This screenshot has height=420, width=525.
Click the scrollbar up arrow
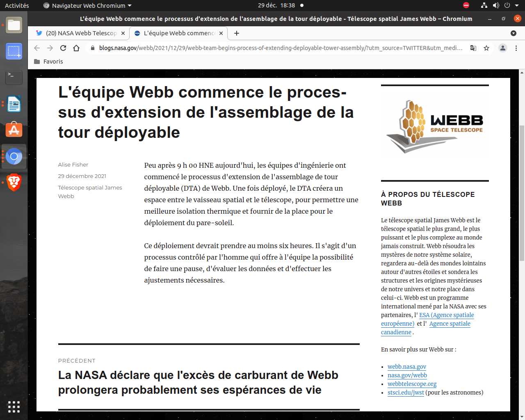(x=522, y=73)
